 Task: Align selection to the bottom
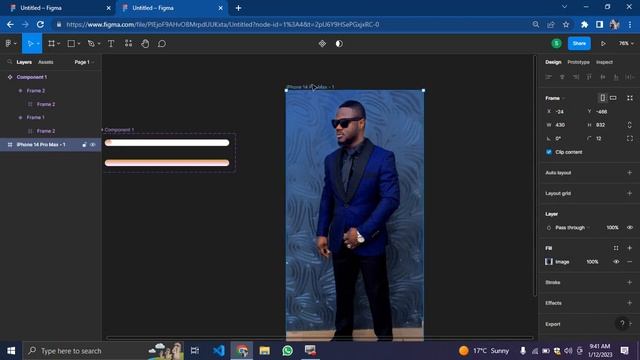[x=616, y=77]
